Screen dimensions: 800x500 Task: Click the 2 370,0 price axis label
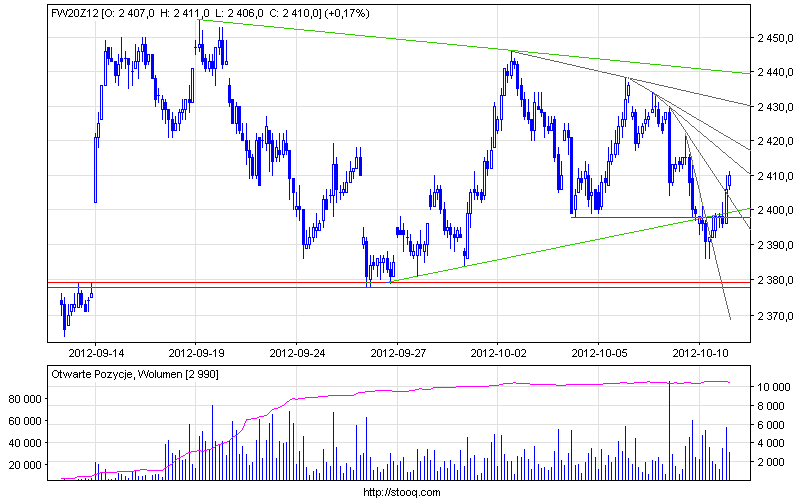pyautogui.click(x=776, y=316)
